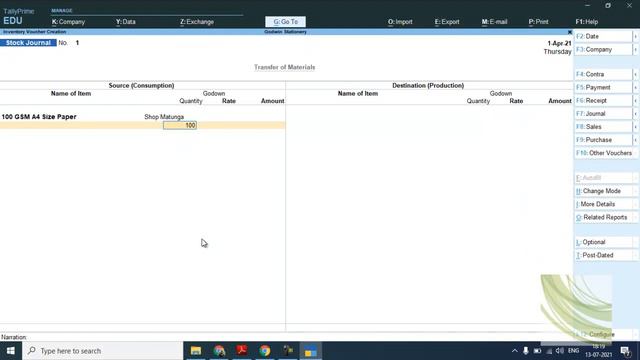Open Adobe Acrobat from the taskbar

242,351
